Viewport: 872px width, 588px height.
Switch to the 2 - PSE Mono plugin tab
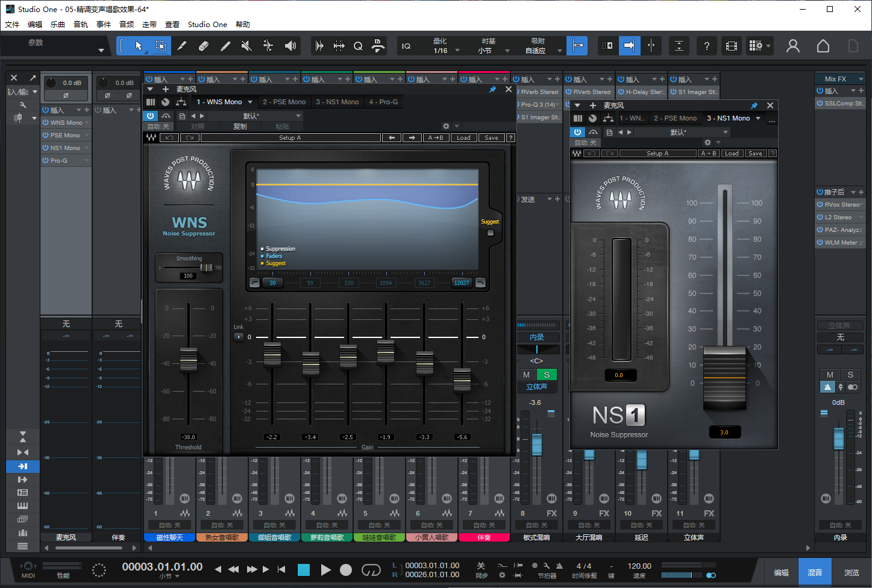tap(283, 102)
